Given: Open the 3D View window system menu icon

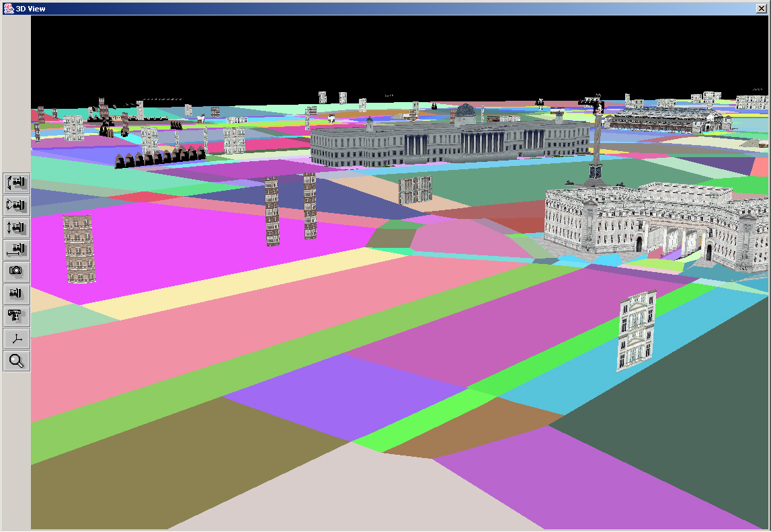Looking at the screenshot, I should [8, 9].
